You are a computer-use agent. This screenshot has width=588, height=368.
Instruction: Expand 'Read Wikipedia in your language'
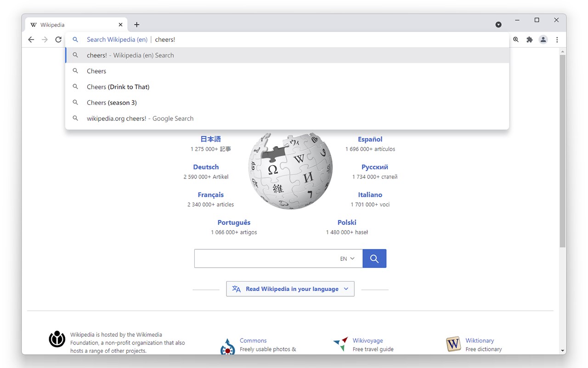click(x=290, y=289)
